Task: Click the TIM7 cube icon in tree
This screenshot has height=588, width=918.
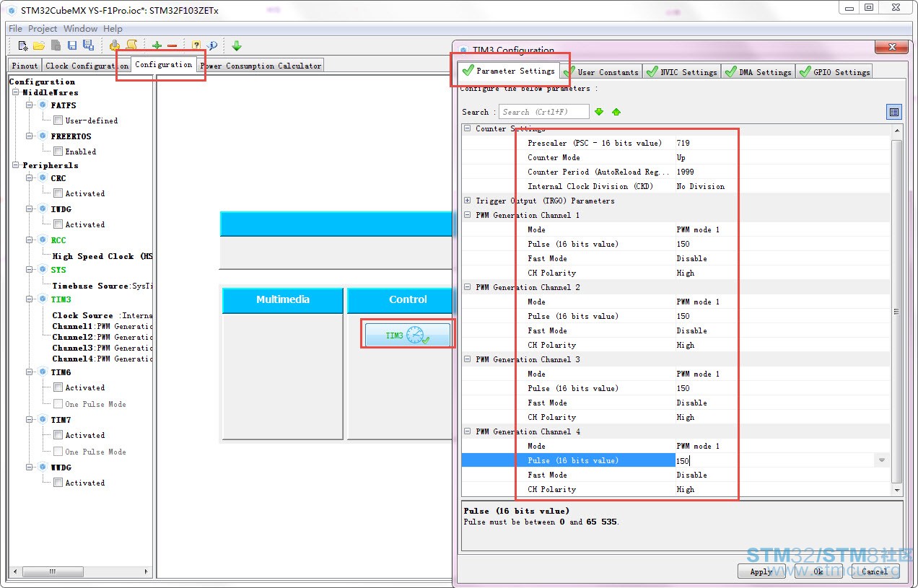Action: (x=43, y=420)
